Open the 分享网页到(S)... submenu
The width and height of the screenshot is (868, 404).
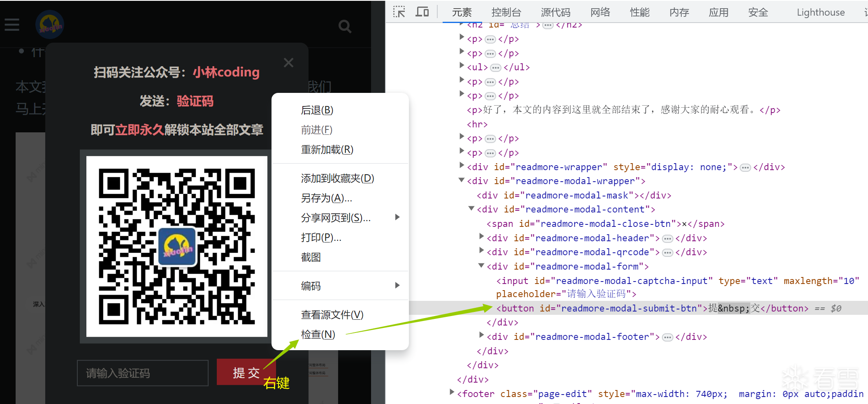(x=340, y=218)
